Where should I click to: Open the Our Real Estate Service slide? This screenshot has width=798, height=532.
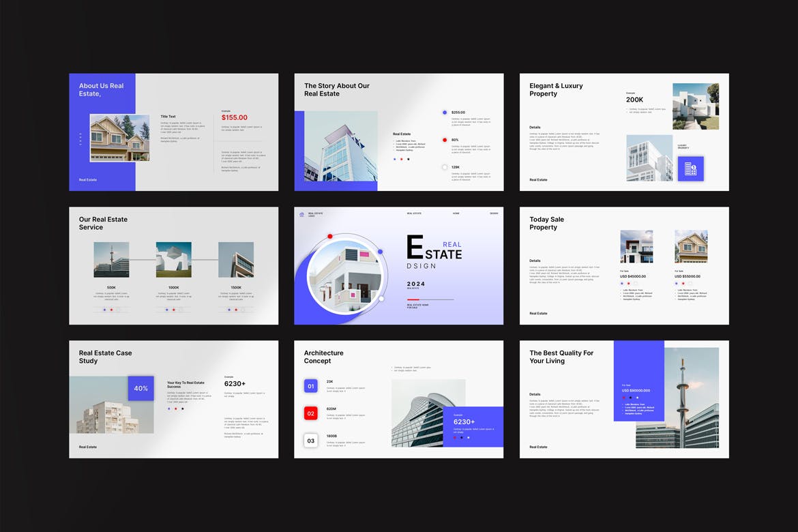[x=173, y=266]
